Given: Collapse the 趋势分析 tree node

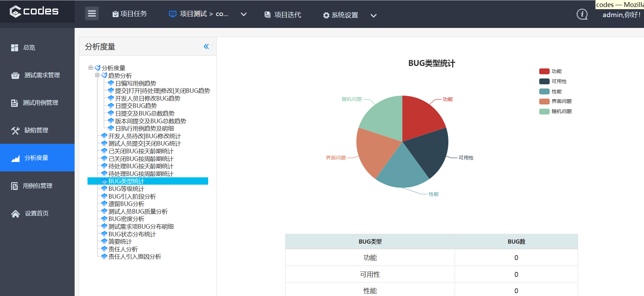Looking at the screenshot, I should click(97, 75).
